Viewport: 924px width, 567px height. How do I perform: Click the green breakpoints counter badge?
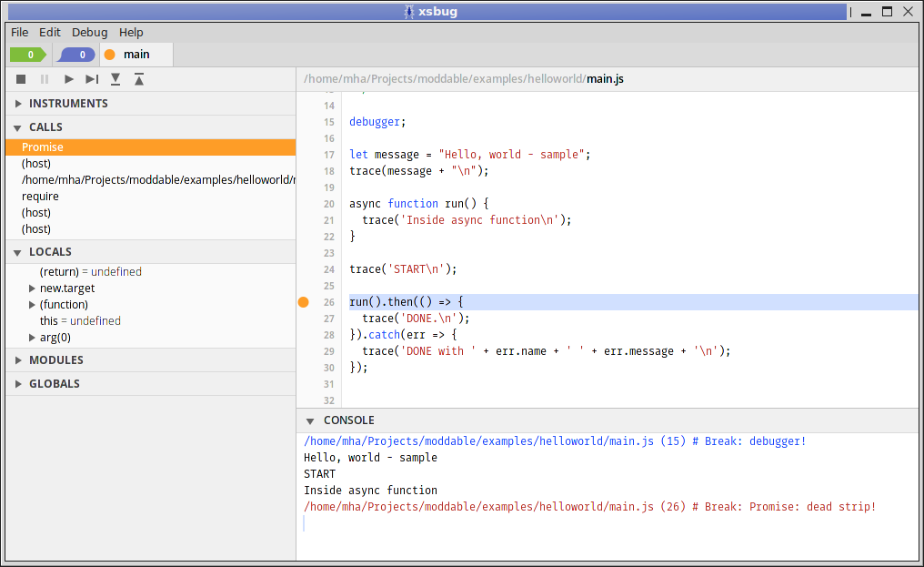click(27, 54)
